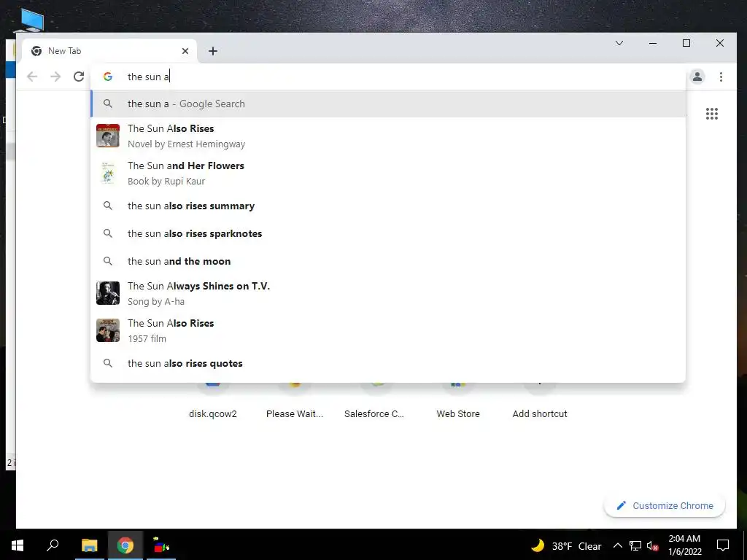Open the clock showing 2:04 AM
Screen dimensions: 747x560
tap(684, 545)
